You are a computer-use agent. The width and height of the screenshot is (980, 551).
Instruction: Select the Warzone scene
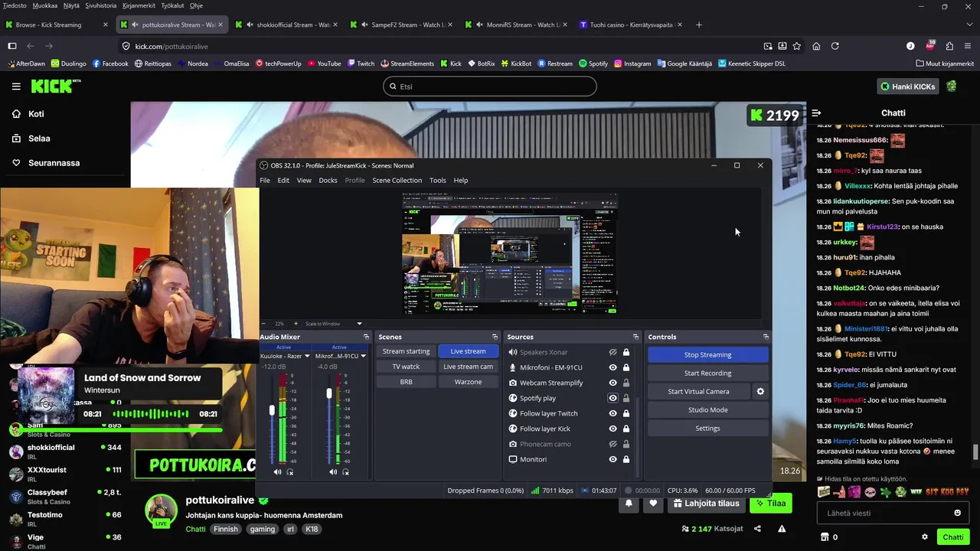pyautogui.click(x=468, y=382)
